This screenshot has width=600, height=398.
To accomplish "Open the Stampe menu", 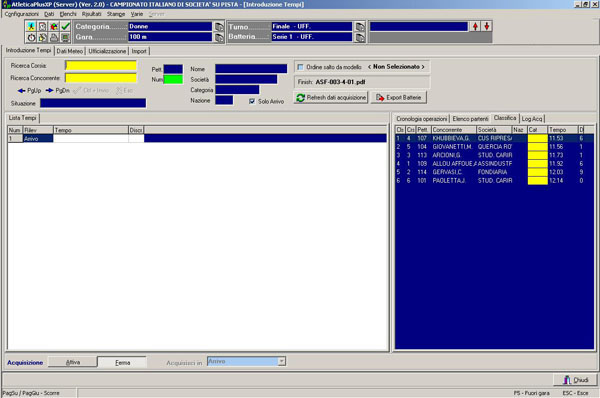I will pos(116,14).
